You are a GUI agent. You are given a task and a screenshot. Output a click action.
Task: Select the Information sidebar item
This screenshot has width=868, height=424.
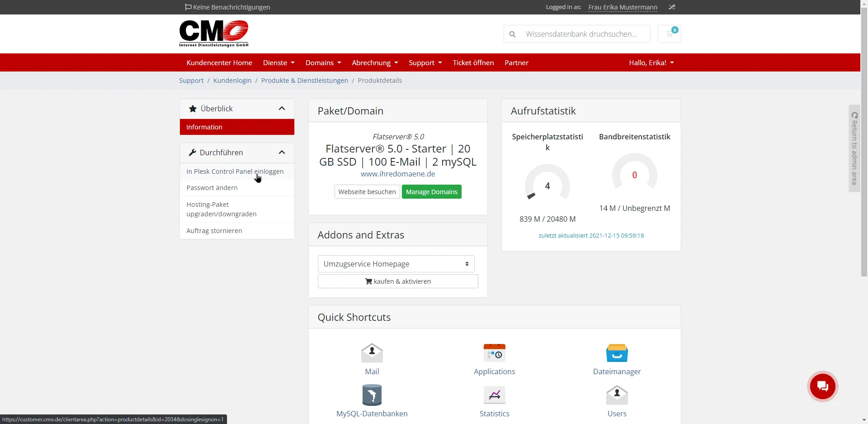tap(237, 127)
